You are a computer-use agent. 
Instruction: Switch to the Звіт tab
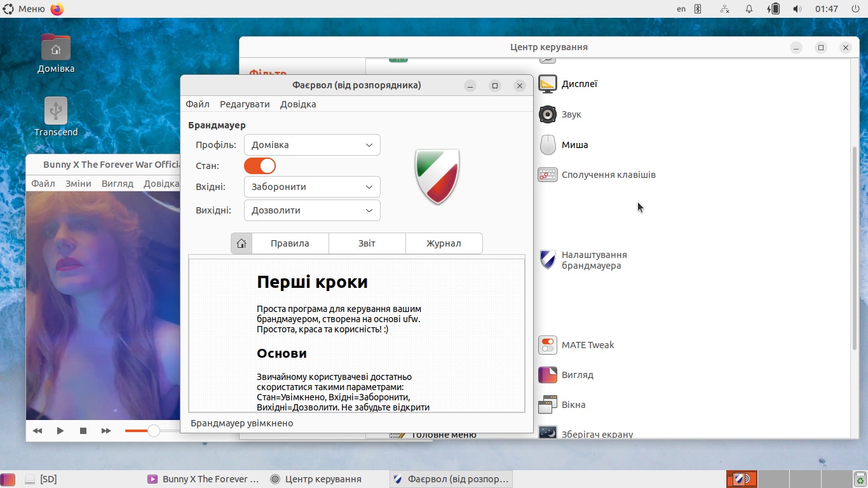pos(367,243)
